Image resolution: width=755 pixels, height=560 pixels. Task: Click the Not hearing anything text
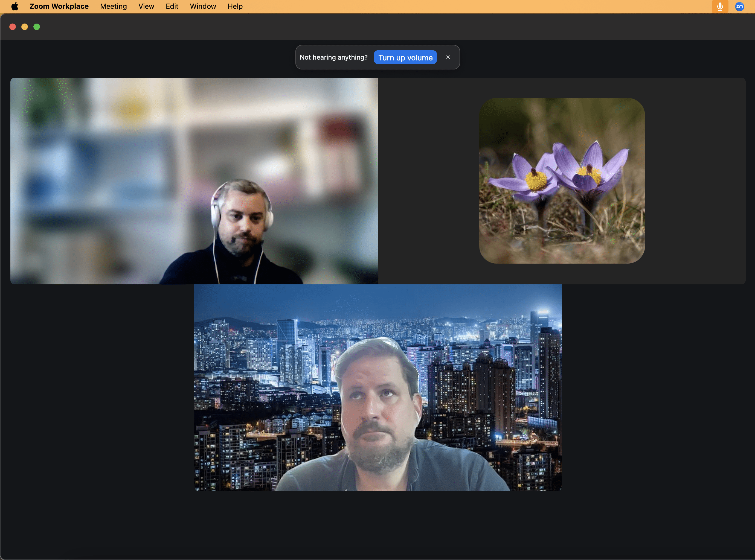(x=333, y=57)
